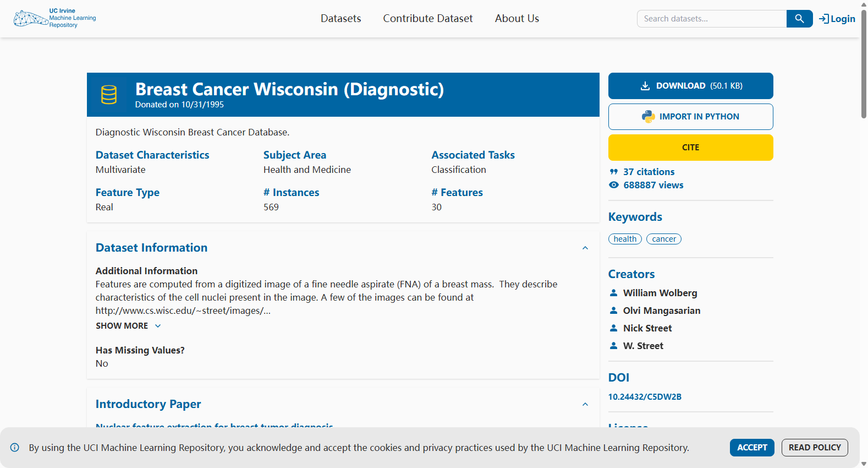Viewport: 868px width, 468px height.
Task: Click the IMPORT IN PYTHON button
Action: pyautogui.click(x=691, y=117)
